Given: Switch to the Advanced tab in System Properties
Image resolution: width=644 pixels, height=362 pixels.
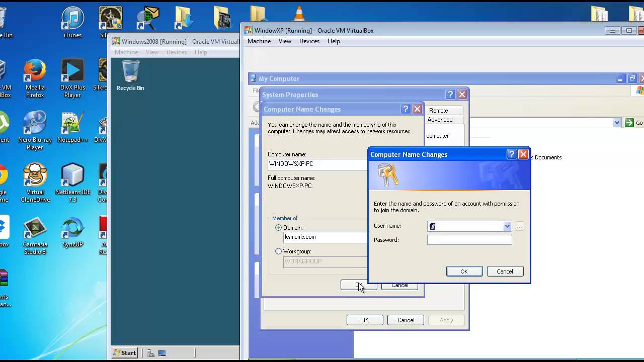Looking at the screenshot, I should tap(440, 120).
